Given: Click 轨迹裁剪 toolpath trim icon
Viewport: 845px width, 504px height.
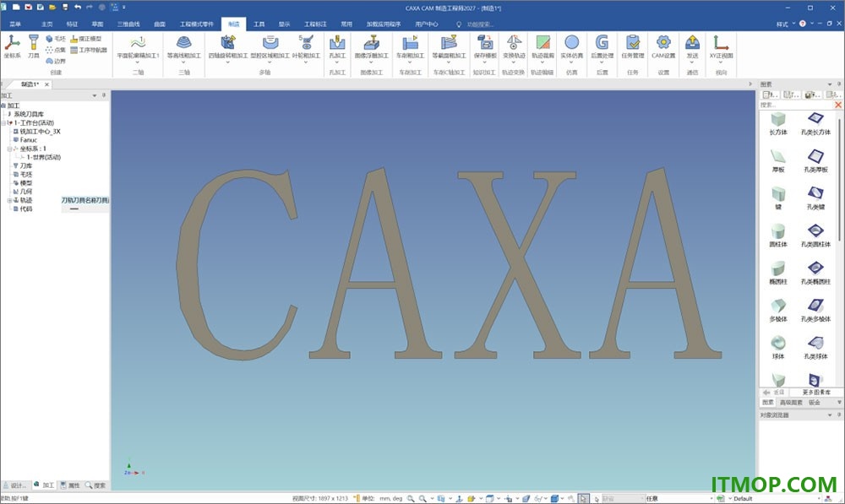Looking at the screenshot, I should click(542, 46).
